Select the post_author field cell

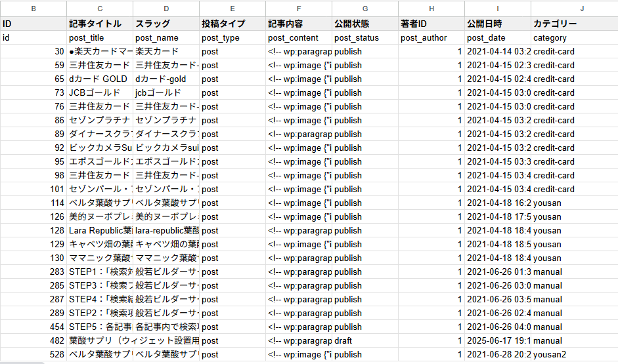(x=431, y=38)
